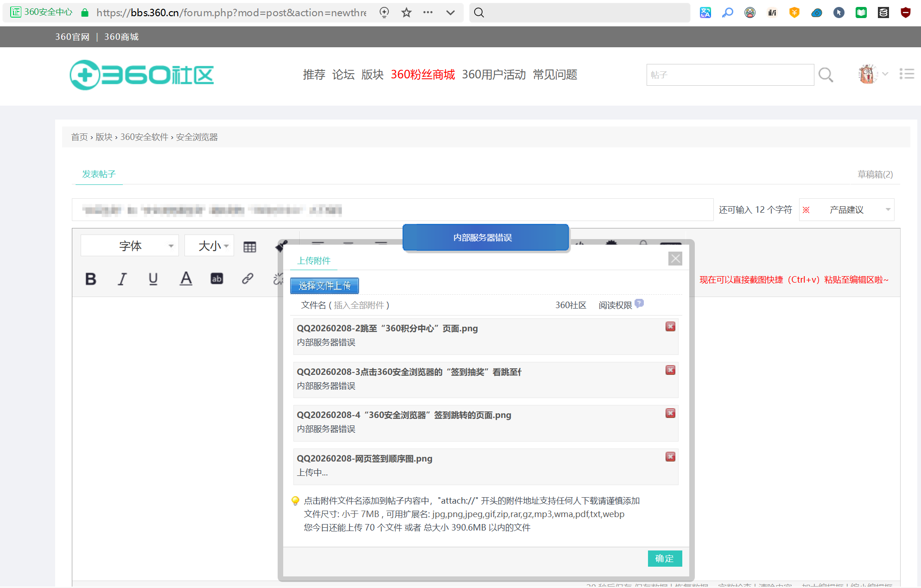
Task: Open the list menu icon beside avatar
Action: pyautogui.click(x=907, y=74)
